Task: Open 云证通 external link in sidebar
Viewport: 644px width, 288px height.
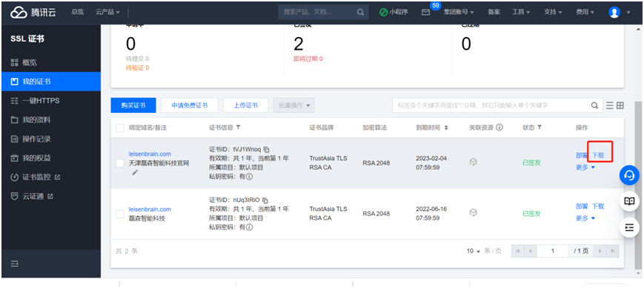Action: click(x=50, y=196)
